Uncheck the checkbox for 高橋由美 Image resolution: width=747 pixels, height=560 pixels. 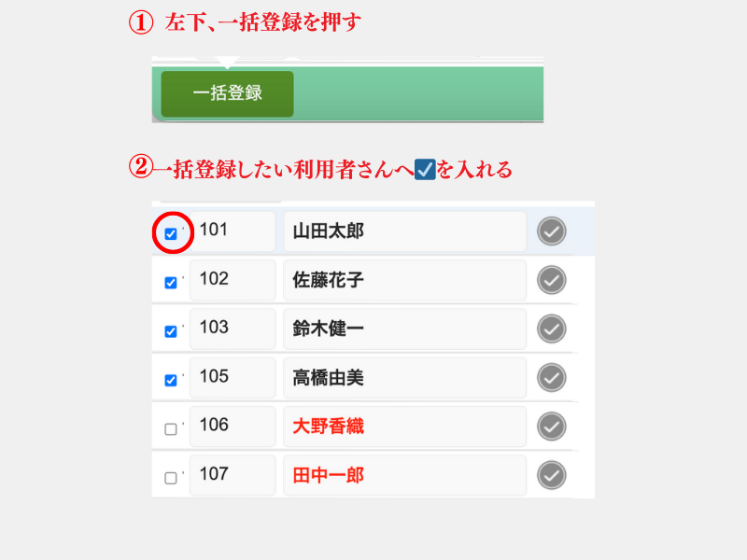(x=171, y=380)
